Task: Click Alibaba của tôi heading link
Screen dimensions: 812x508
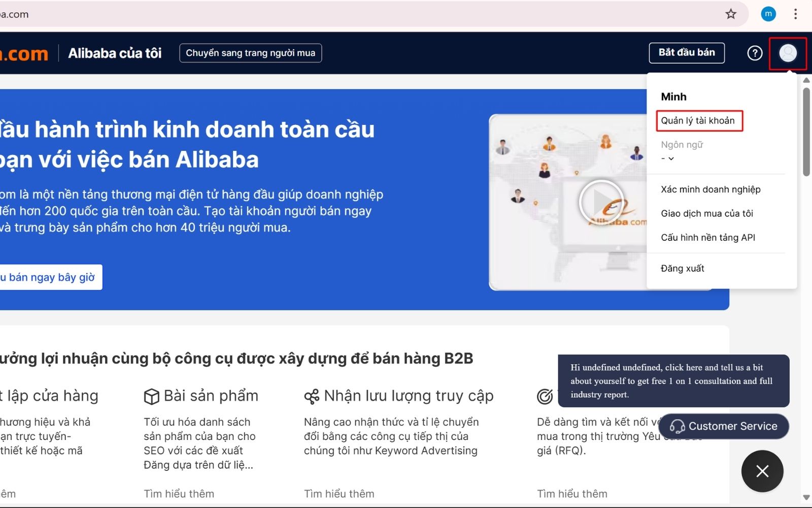Action: [x=115, y=53]
